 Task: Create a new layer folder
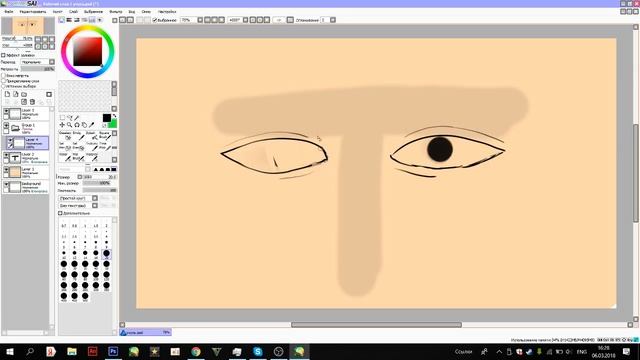point(24,94)
